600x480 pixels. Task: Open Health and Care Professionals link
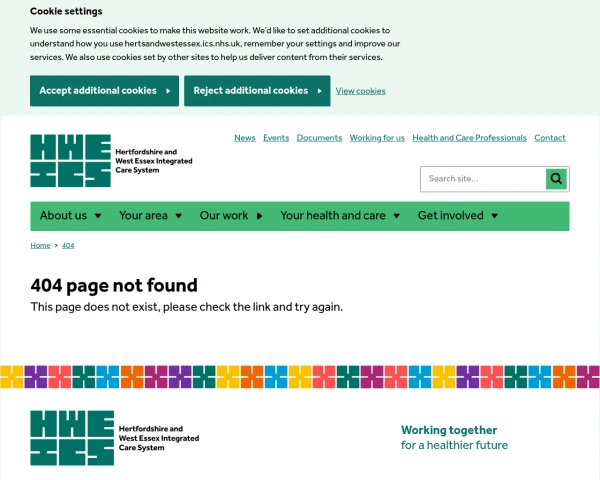point(469,138)
